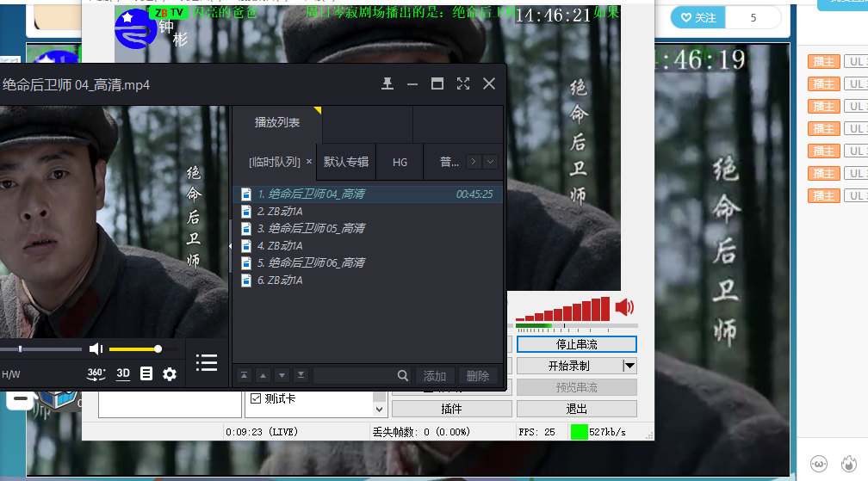Screen dimensions: 868x481
Task: Mute the streaming audio red speaker
Action: [624, 307]
